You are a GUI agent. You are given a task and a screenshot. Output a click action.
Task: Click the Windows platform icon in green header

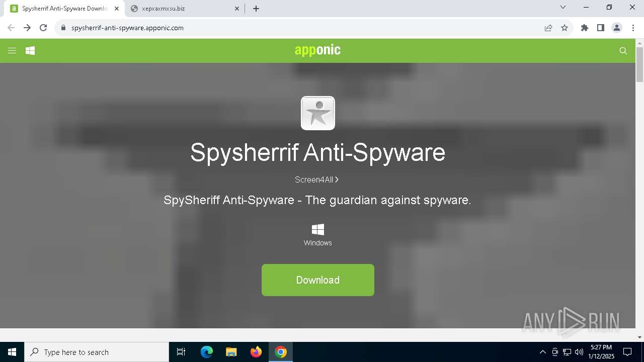tap(30, 51)
